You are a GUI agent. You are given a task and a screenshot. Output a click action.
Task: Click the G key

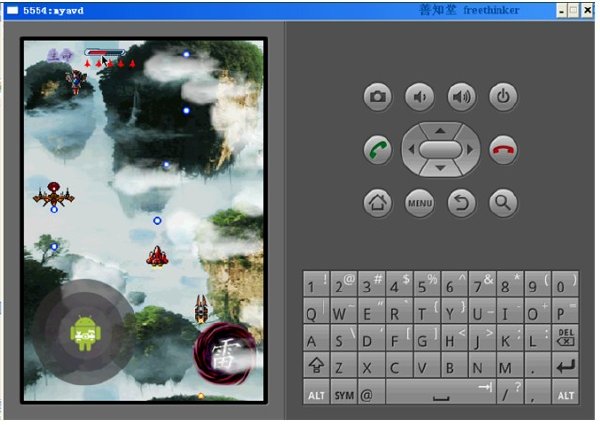(427, 337)
